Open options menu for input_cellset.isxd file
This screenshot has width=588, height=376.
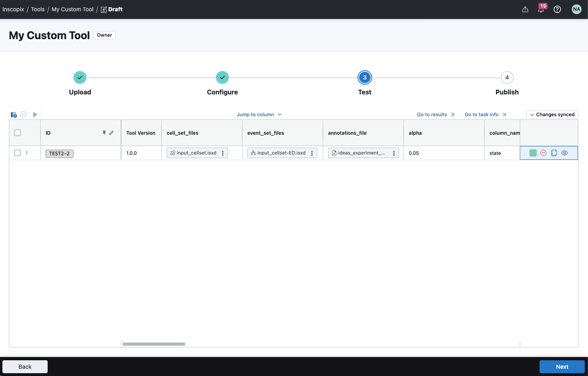tap(223, 153)
